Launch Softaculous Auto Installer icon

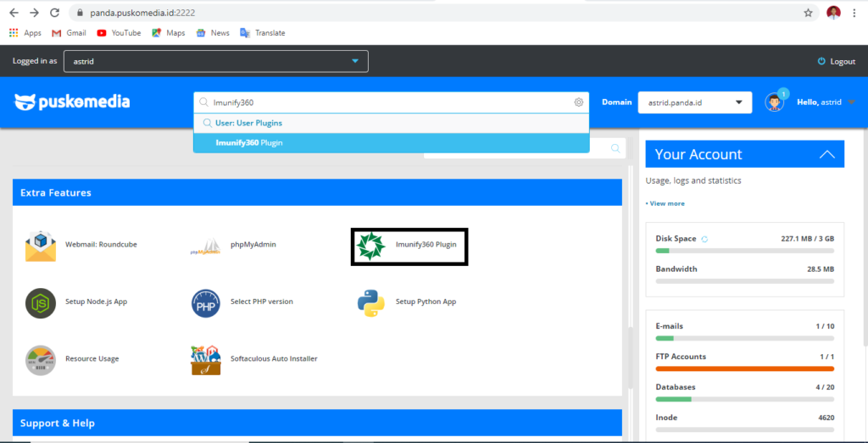coord(205,359)
